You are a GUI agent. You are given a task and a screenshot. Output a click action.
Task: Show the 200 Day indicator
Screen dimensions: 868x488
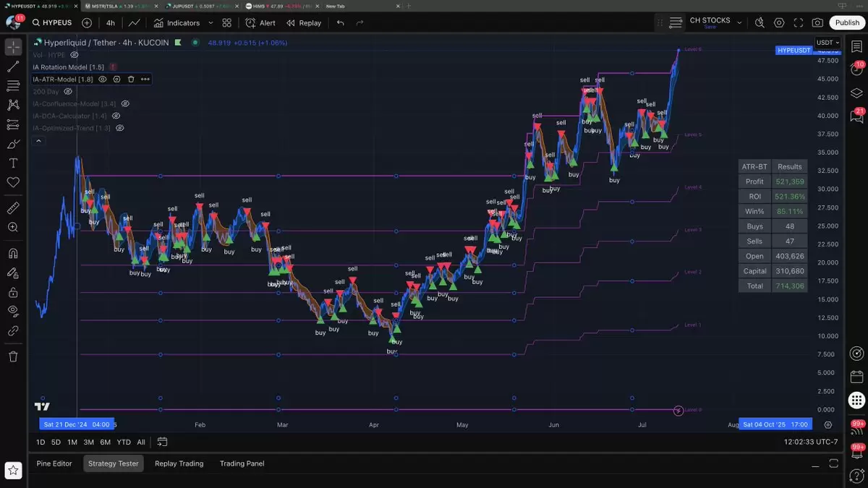68,91
